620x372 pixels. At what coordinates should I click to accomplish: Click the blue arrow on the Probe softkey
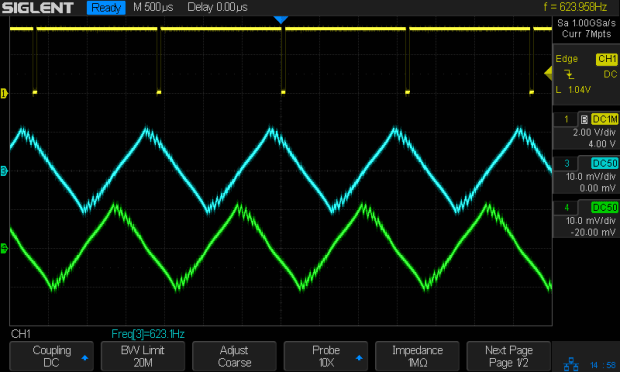click(x=359, y=358)
